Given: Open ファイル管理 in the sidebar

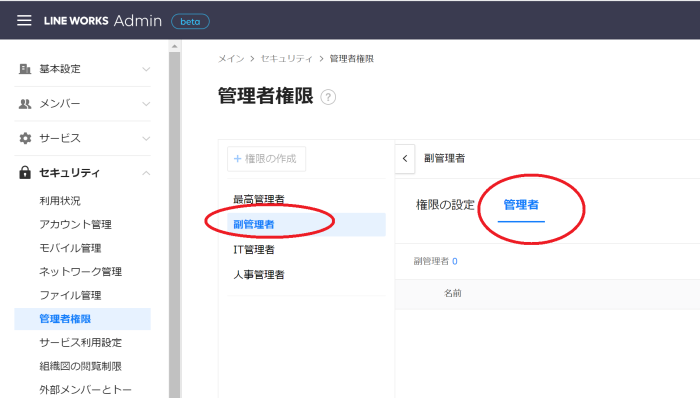Looking at the screenshot, I should pyautogui.click(x=70, y=295).
